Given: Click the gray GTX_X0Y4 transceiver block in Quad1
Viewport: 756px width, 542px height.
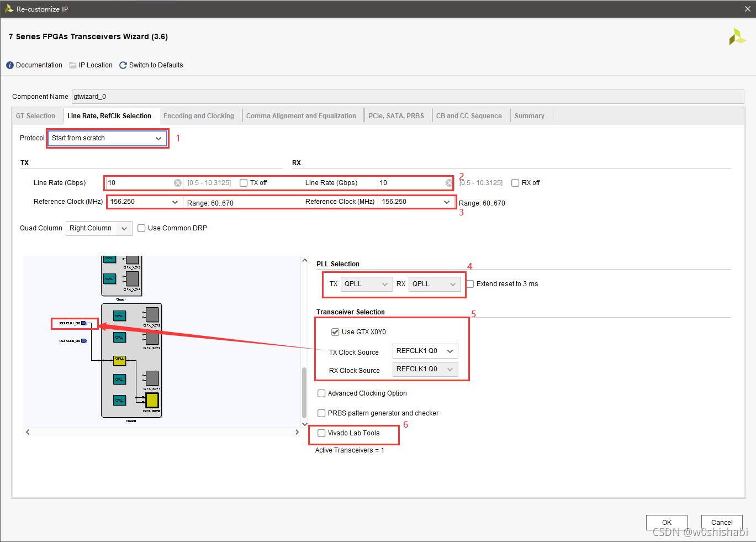Looking at the screenshot, I should (x=133, y=279).
